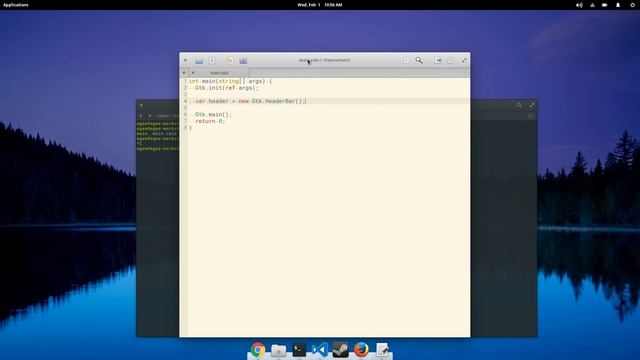The image size is (640, 360).
Task: Add a new tab with the plus button
Action: tap(184, 73)
